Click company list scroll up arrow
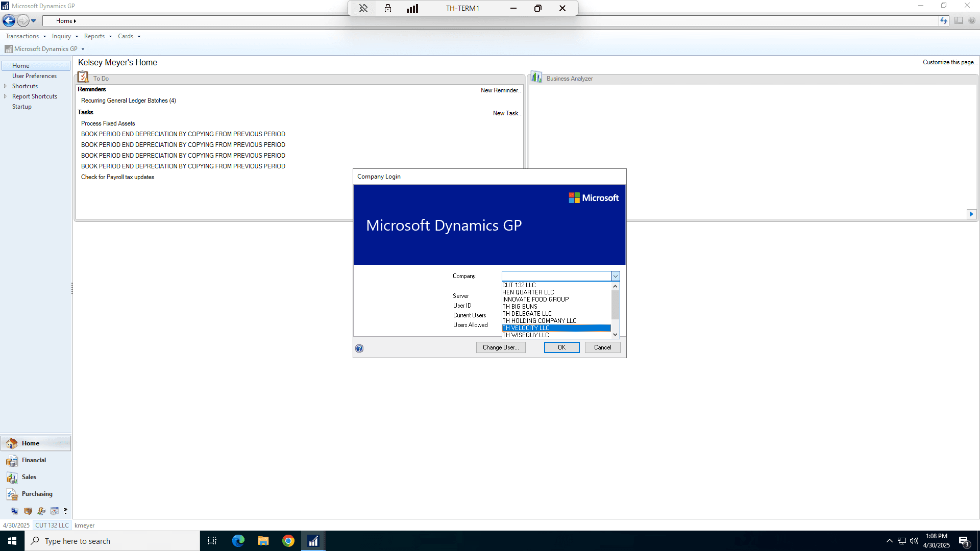 click(x=616, y=286)
